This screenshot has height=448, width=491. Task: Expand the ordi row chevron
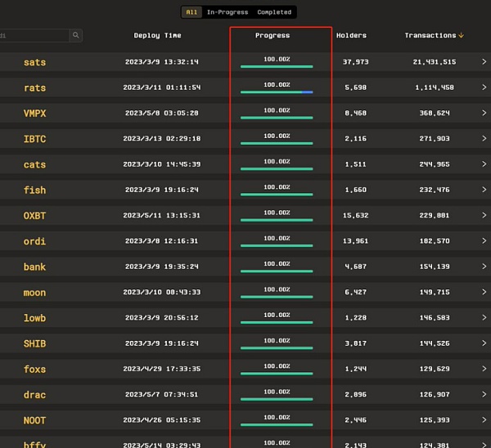(483, 241)
